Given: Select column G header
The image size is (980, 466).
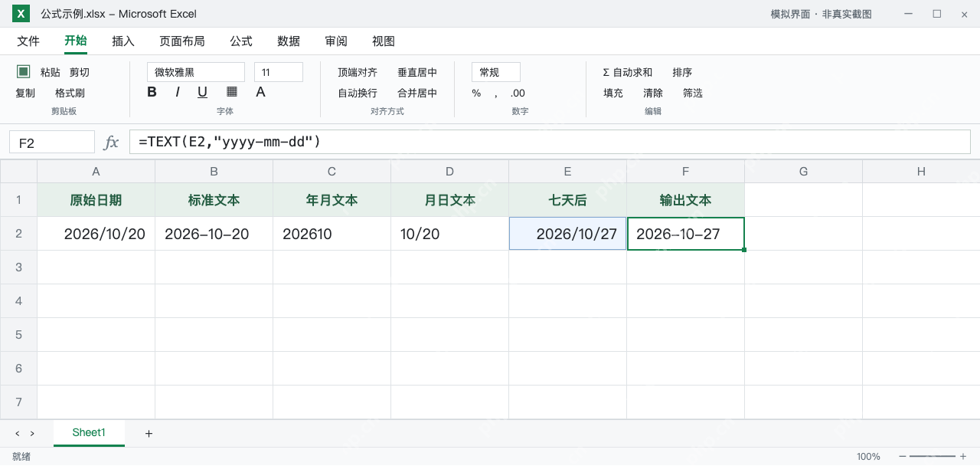Looking at the screenshot, I should pyautogui.click(x=803, y=172).
